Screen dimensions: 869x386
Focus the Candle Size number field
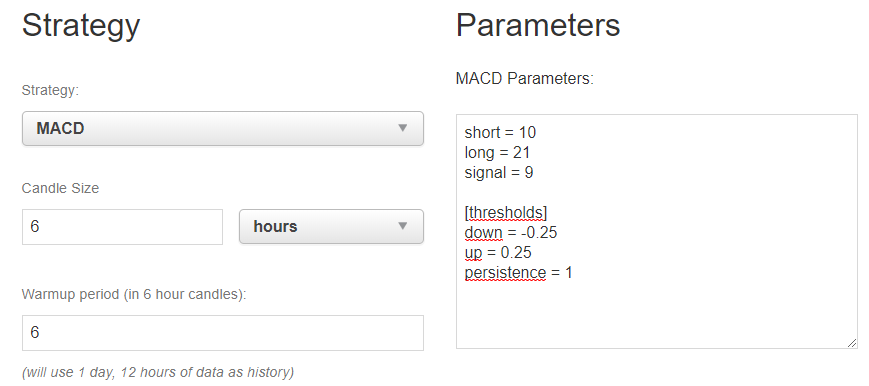[x=122, y=227]
